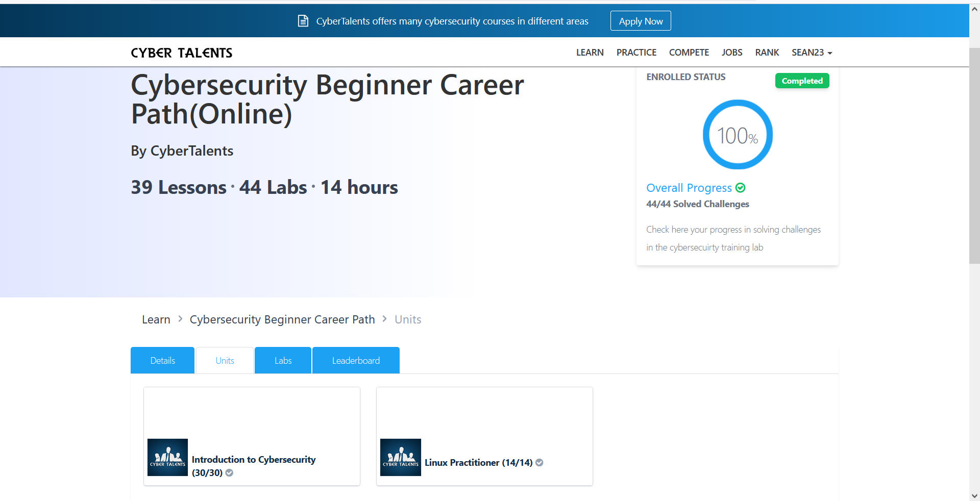Open the JOBS menu item
This screenshot has height=501, width=980.
[x=732, y=53]
